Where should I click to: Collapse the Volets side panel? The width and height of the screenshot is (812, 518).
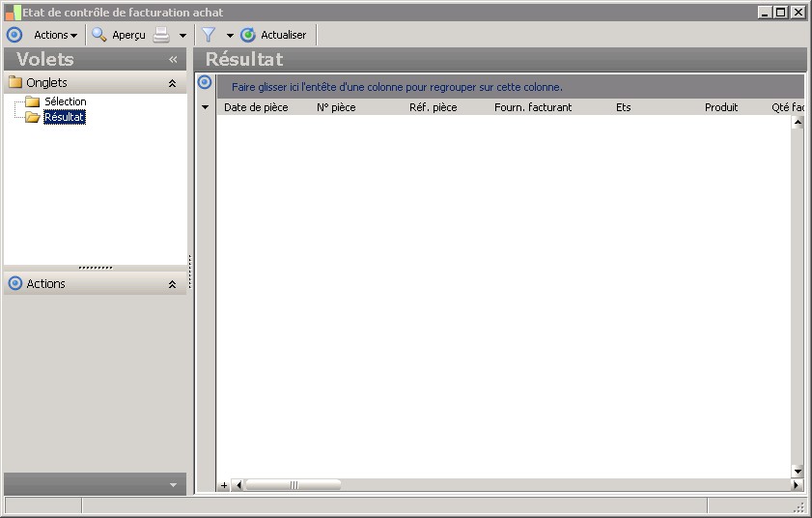click(173, 60)
